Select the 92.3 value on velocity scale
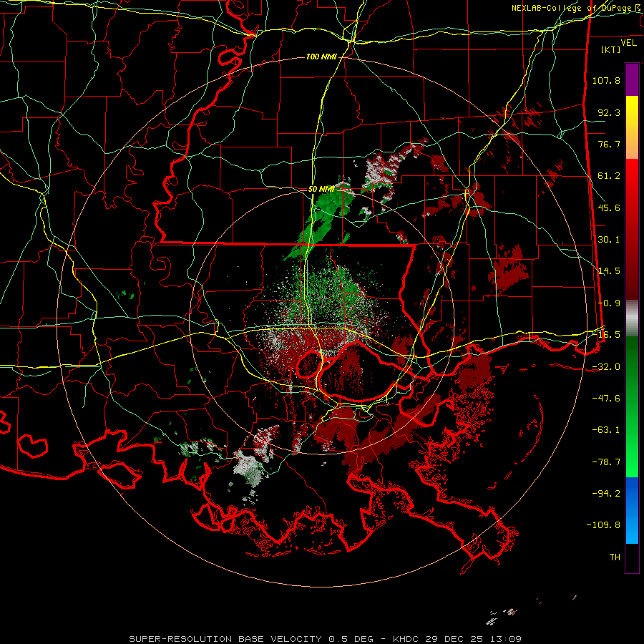 pos(609,112)
